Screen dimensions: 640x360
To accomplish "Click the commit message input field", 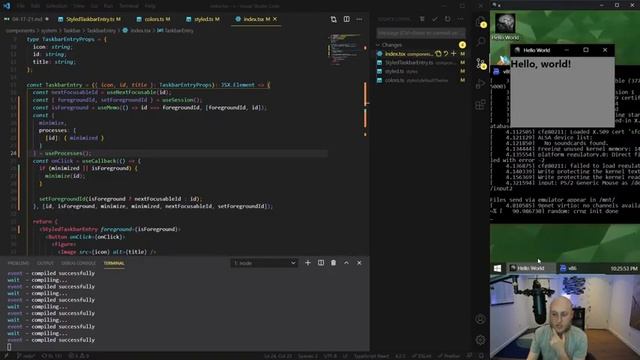I will (420, 33).
